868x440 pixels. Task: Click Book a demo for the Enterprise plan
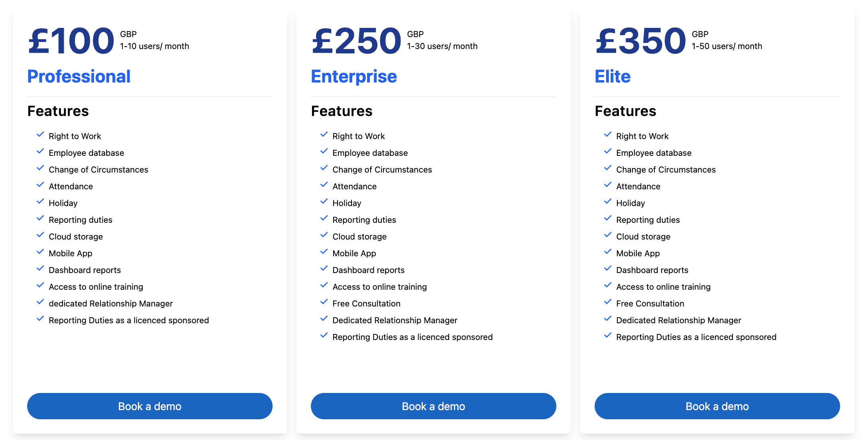tap(433, 406)
